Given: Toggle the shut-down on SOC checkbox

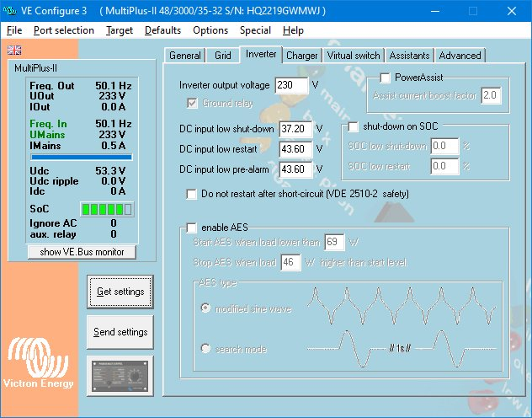Looking at the screenshot, I should (354, 127).
